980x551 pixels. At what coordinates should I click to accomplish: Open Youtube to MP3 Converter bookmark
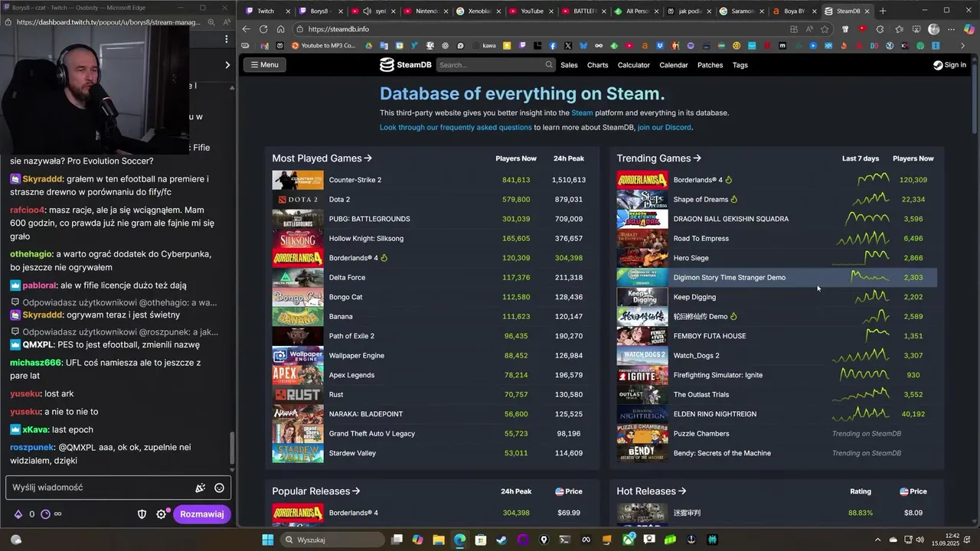click(324, 46)
